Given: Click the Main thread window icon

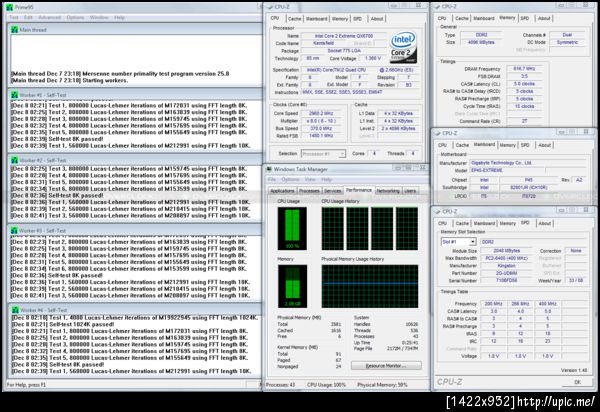Looking at the screenshot, I should pyautogui.click(x=15, y=29).
